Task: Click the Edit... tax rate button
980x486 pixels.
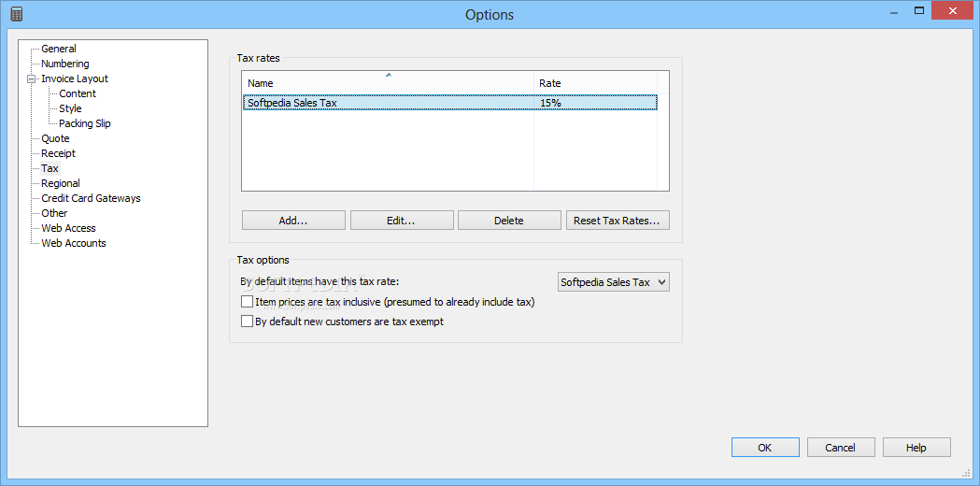Action: tap(402, 221)
